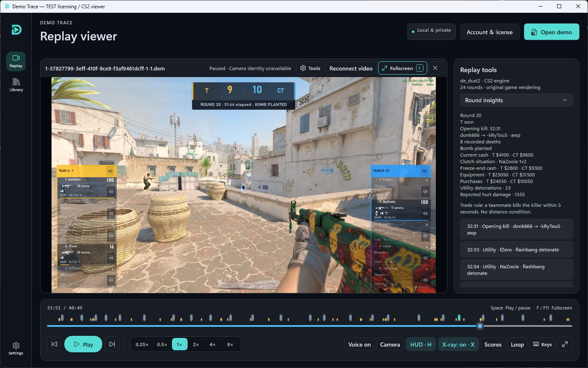
Task: Open the Tools menu above the video
Action: 310,68
